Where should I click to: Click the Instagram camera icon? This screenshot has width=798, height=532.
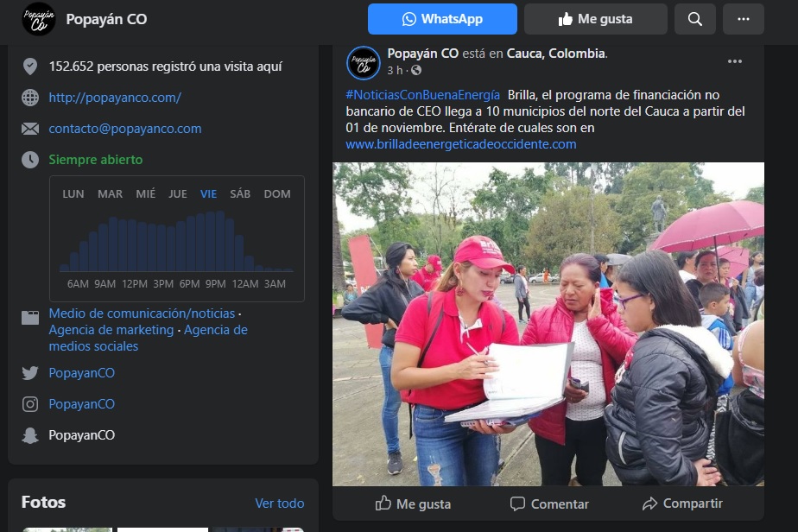[30, 404]
